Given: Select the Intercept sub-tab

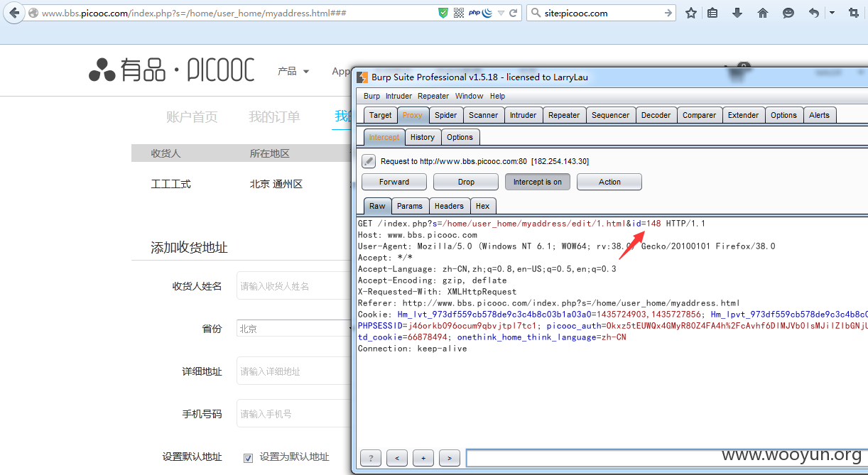Looking at the screenshot, I should tap(384, 137).
